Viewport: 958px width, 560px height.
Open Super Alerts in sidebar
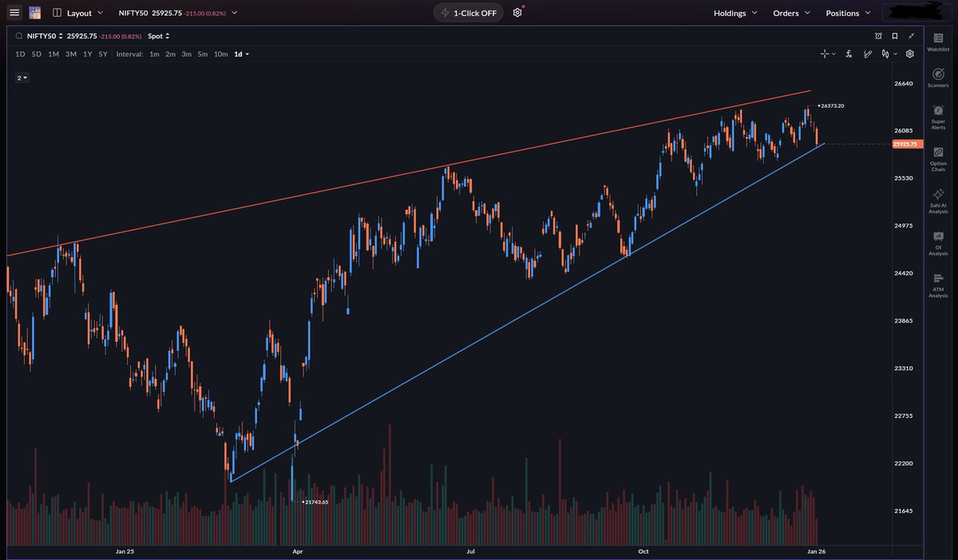click(938, 116)
